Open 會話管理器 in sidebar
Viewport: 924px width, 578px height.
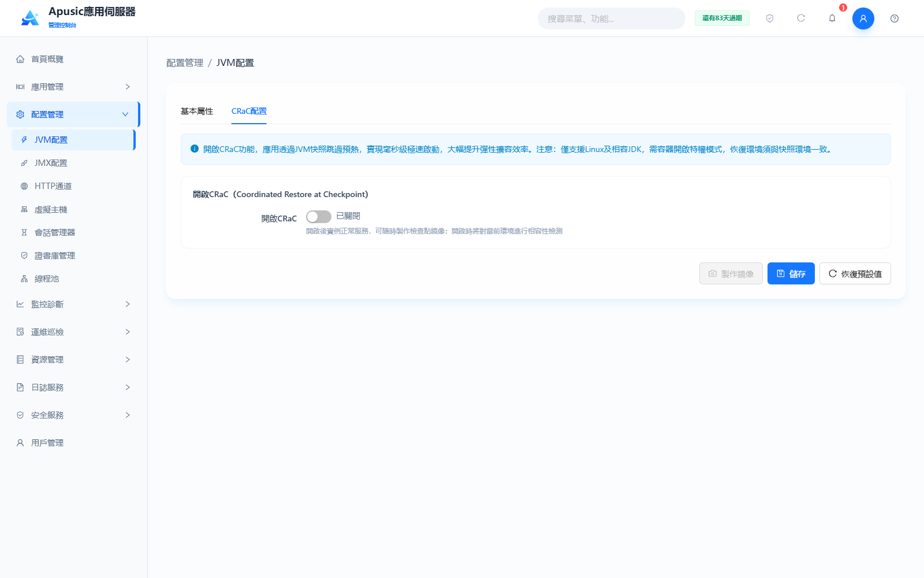[73, 232]
